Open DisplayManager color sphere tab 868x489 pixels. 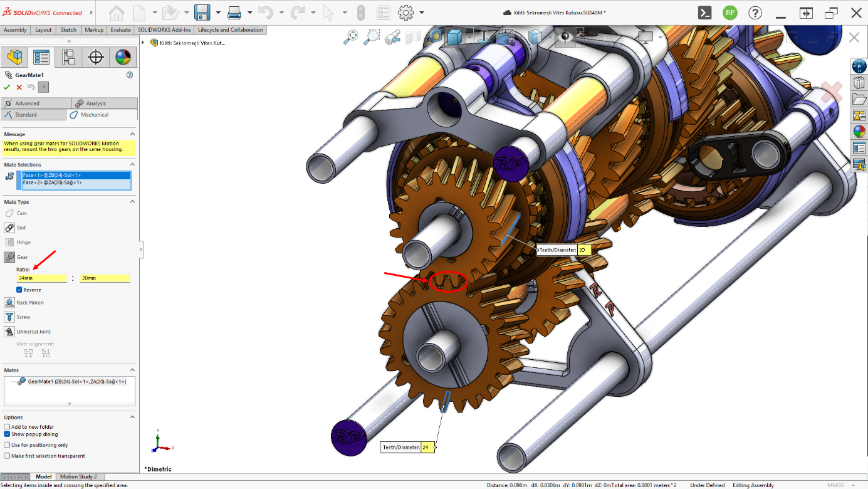point(123,58)
